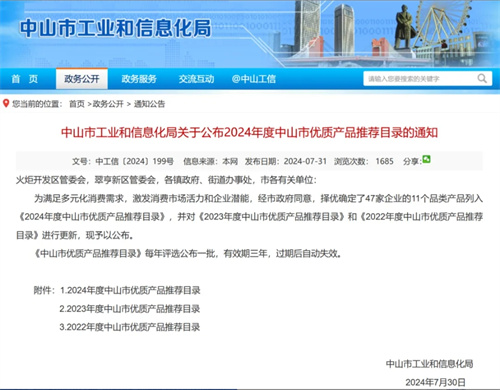
Task: Open attachment 2023年度中山市优质产品推荐目录
Action: 130,309
